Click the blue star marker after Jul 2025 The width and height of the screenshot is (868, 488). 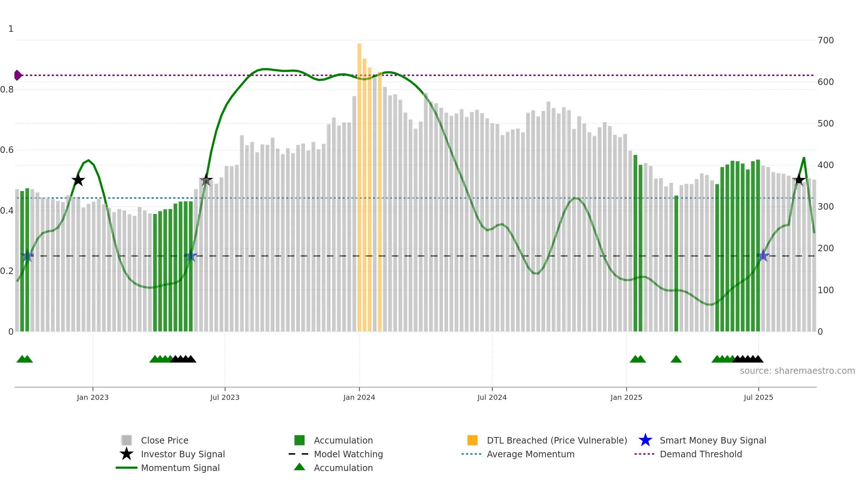763,256
